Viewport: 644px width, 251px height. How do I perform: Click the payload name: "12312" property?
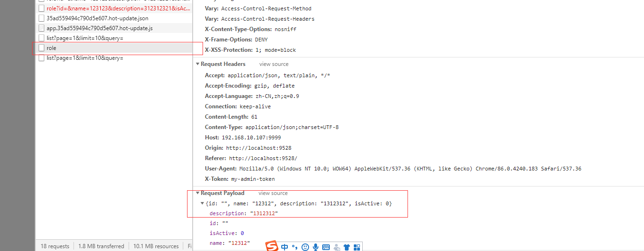click(230, 243)
